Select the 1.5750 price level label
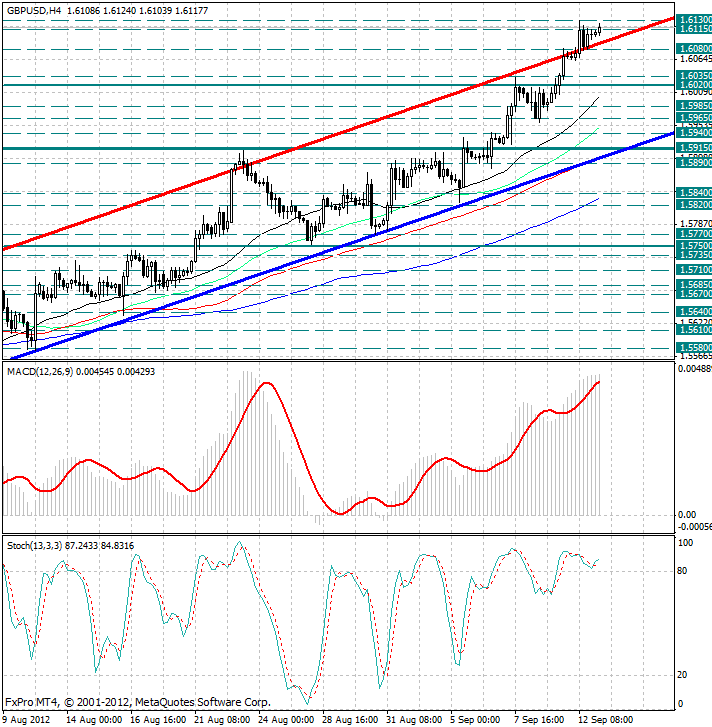 coord(694,246)
